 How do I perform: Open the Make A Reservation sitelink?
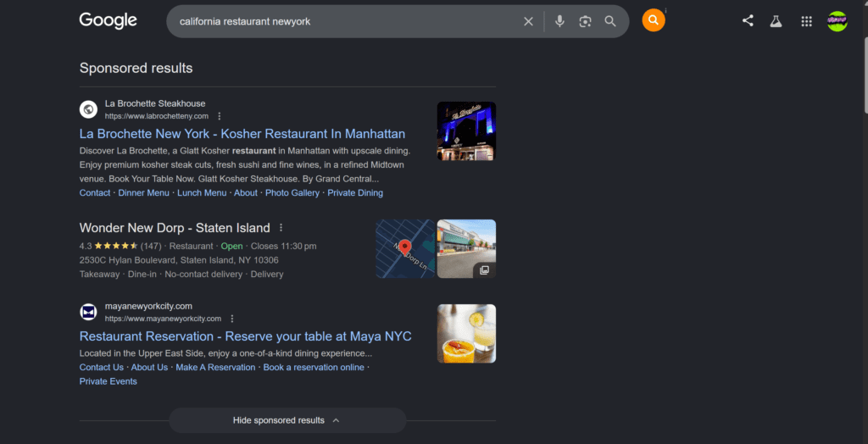pos(215,367)
